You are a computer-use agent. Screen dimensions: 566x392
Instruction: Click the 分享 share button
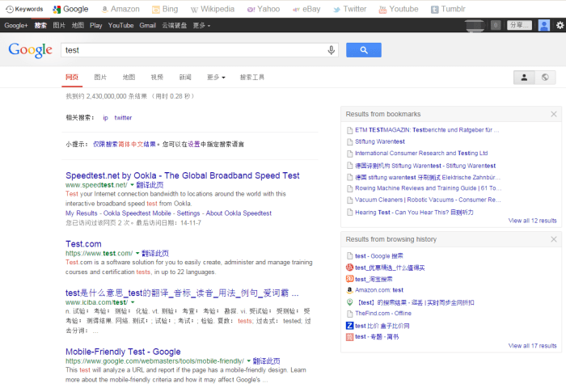519,25
